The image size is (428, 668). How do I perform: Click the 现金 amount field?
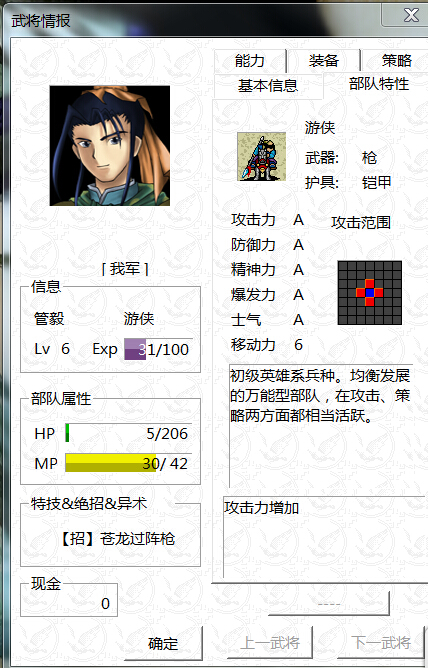(x=69, y=603)
